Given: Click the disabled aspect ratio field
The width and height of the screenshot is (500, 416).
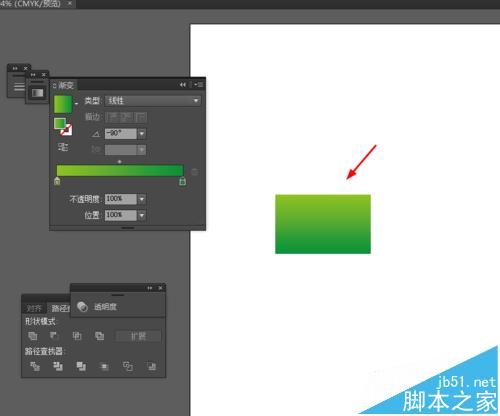Looking at the screenshot, I should 121,150.
